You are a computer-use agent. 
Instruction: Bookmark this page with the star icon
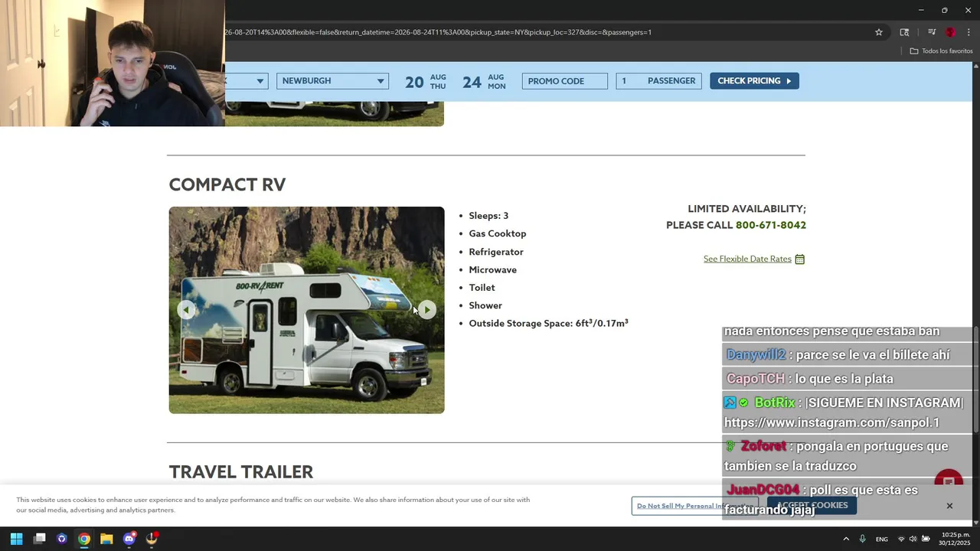click(x=879, y=32)
